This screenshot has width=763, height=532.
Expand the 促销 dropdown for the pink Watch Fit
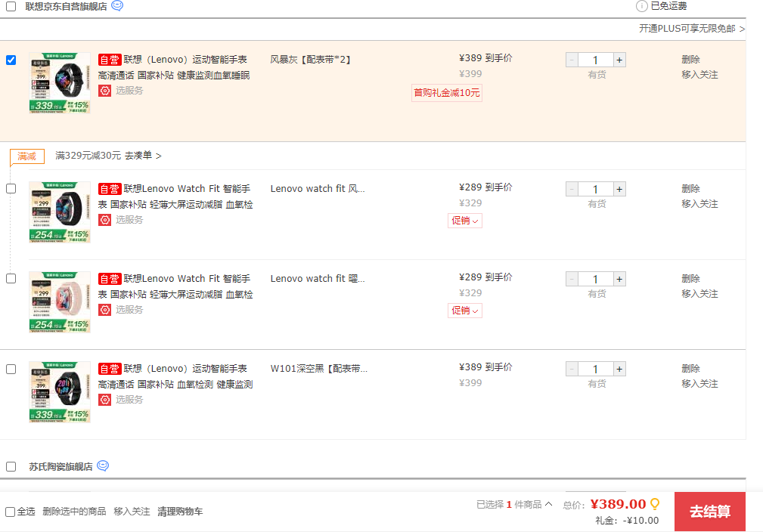[x=464, y=311]
